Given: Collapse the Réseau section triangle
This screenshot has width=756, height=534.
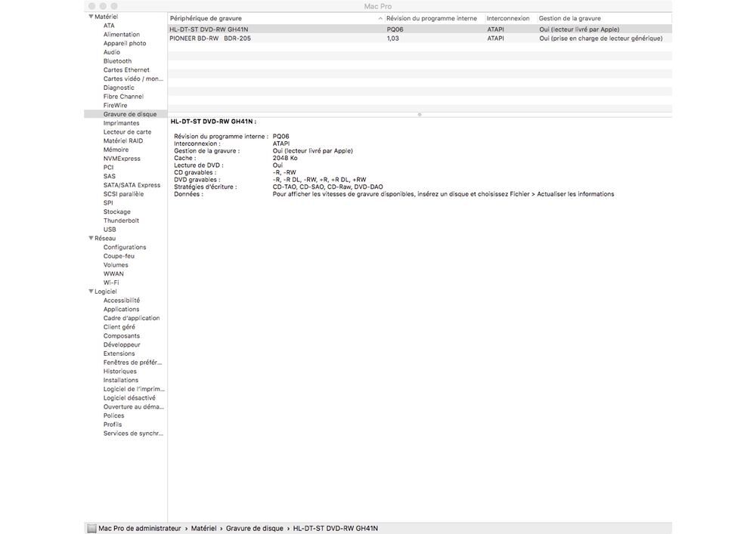Looking at the screenshot, I should [91, 238].
